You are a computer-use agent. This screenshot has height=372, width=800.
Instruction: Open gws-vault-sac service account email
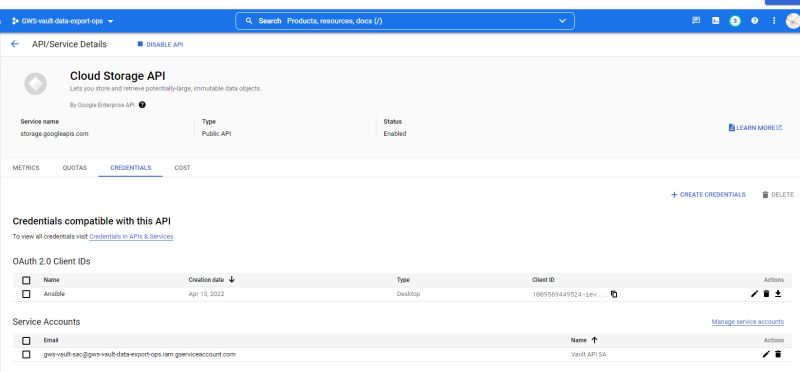(140, 354)
